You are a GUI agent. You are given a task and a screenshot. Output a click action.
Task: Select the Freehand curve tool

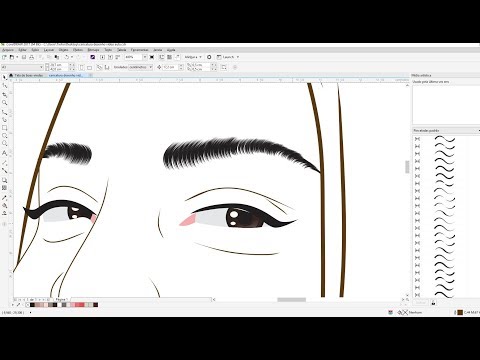(5, 112)
